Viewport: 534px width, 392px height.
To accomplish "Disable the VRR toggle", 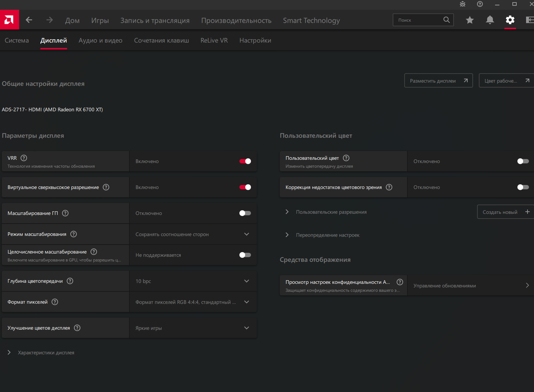I will tap(245, 161).
